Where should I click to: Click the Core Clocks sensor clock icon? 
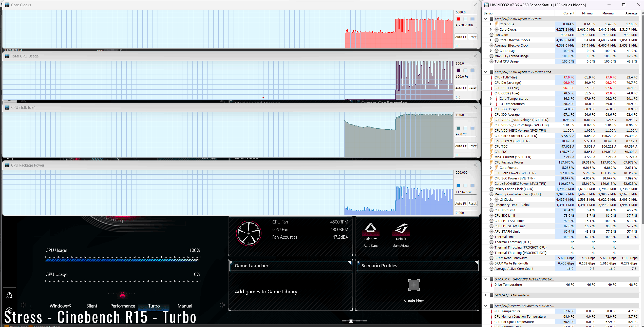pyautogui.click(x=497, y=30)
